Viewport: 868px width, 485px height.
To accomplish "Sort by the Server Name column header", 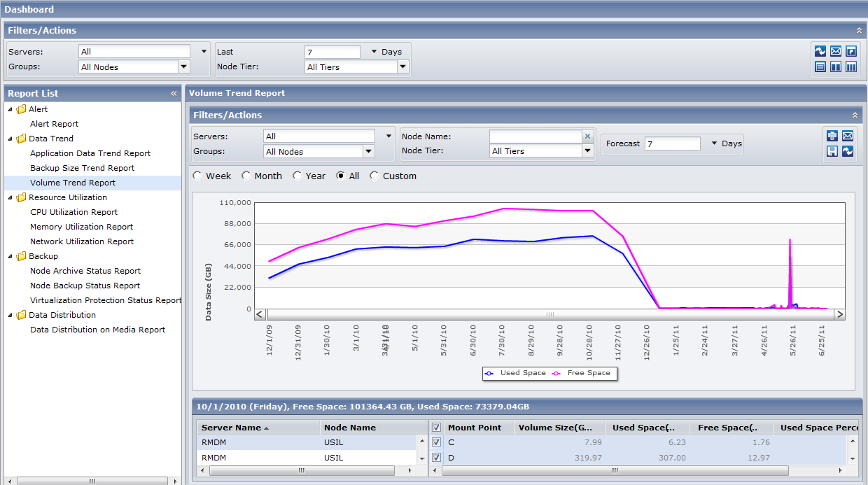I will (x=231, y=428).
